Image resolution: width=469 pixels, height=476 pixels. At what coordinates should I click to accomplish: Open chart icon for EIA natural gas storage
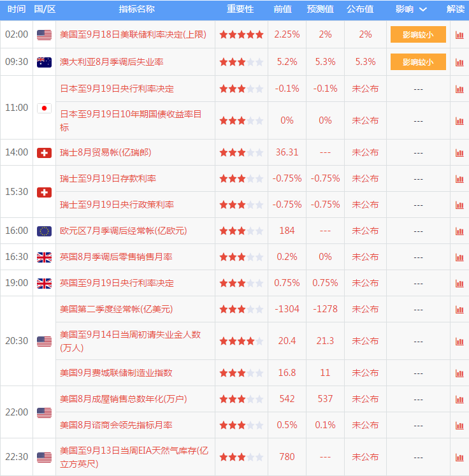459,457
